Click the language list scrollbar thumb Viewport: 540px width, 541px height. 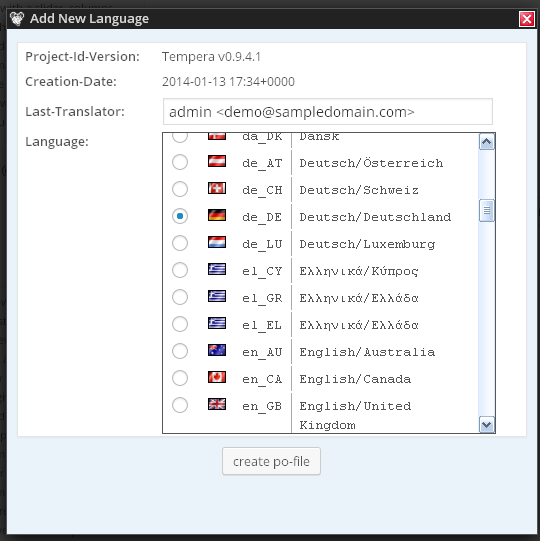pos(487,210)
